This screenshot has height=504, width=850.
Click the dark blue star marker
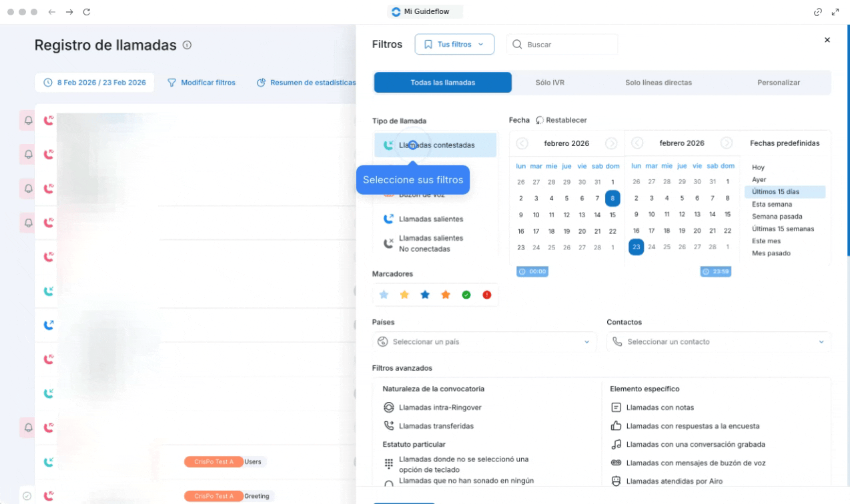425,295
